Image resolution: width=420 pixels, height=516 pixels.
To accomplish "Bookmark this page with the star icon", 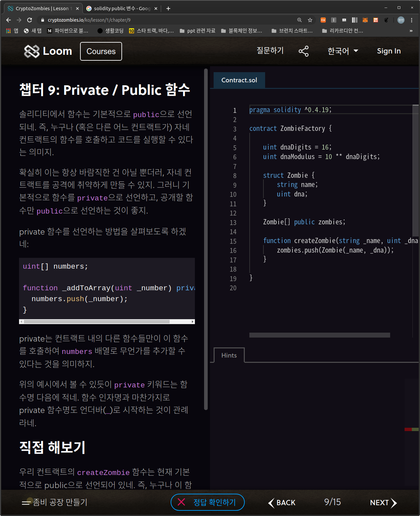I will (x=310, y=20).
